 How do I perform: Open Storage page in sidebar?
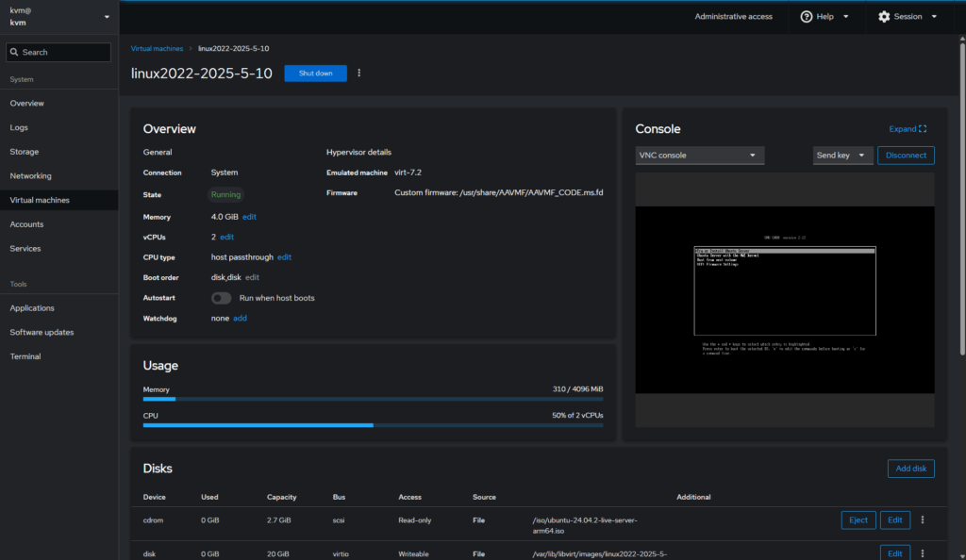[25, 152]
